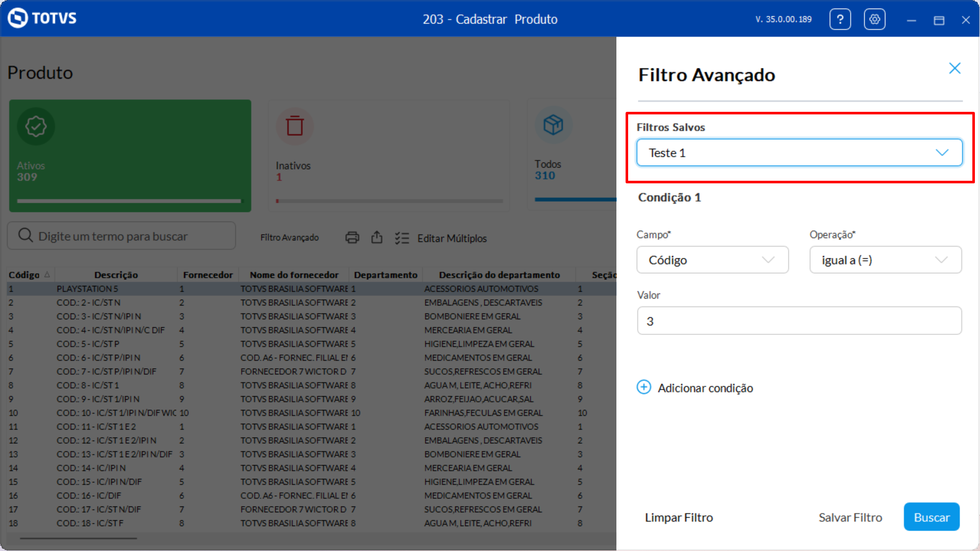
Task: Click the Nome do fornecedor column header
Action: click(x=294, y=275)
